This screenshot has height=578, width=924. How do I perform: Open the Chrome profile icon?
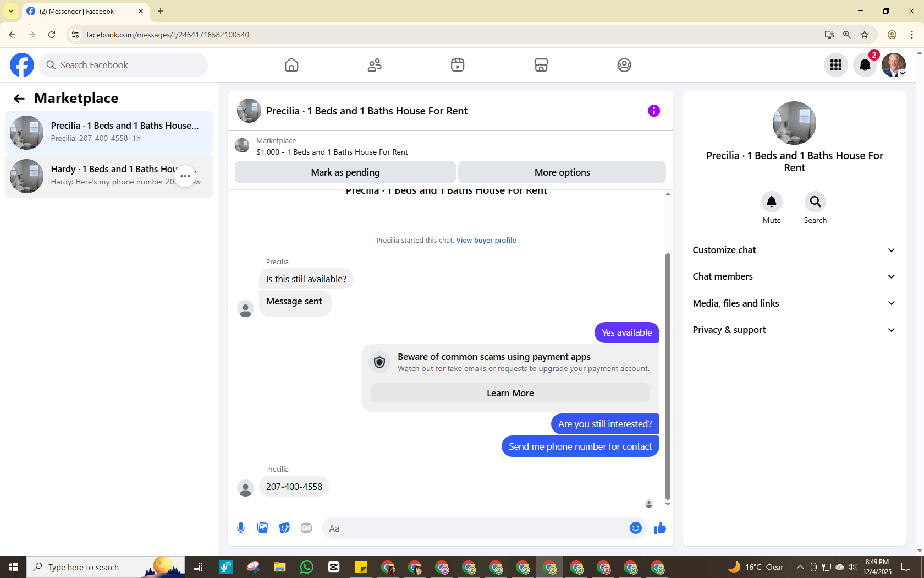coord(892,35)
